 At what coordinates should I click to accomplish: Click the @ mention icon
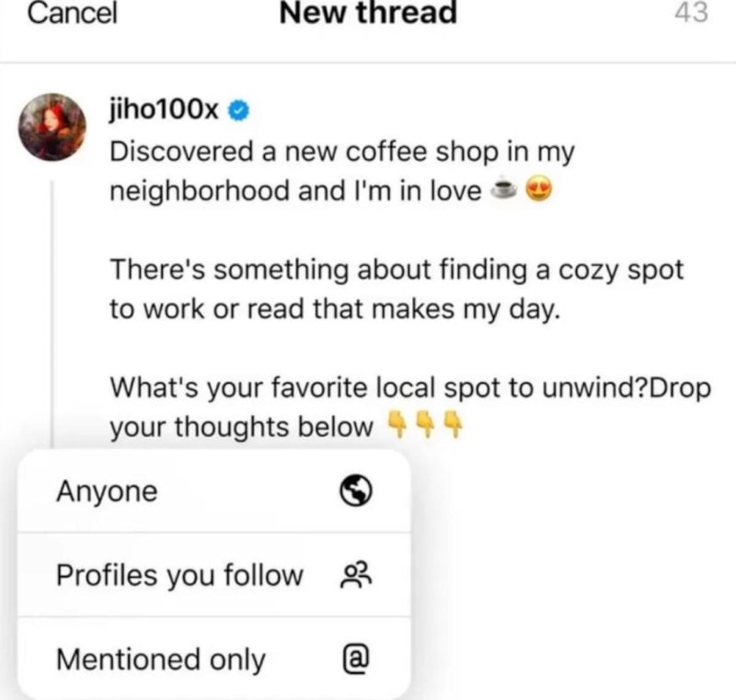point(356,659)
